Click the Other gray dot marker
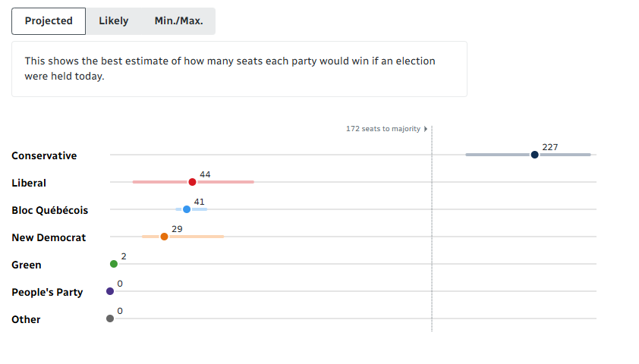The width and height of the screenshot is (639, 364). (110, 318)
